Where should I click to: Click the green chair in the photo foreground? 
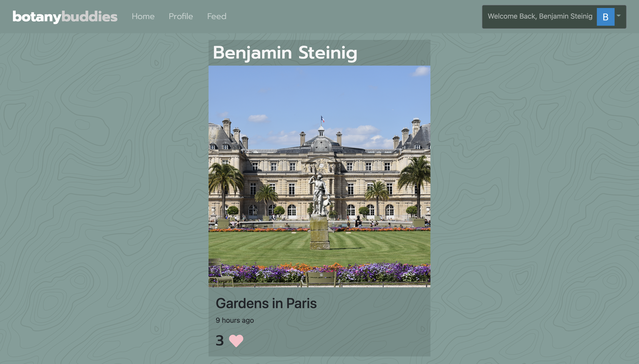point(320,278)
